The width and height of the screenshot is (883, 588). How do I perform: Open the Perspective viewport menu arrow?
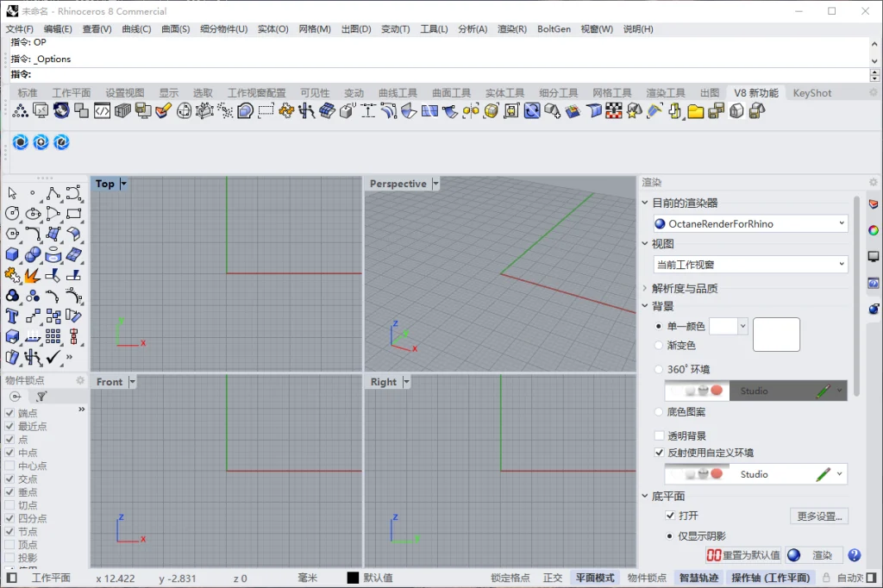click(435, 184)
